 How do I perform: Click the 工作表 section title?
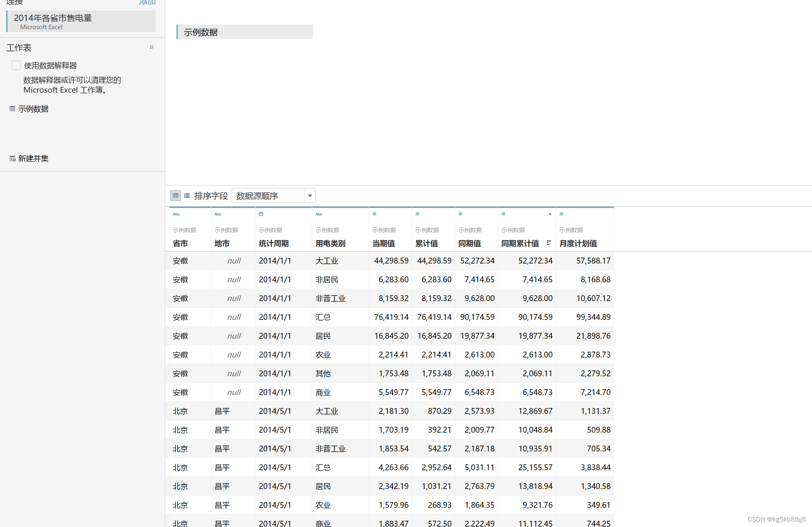point(19,48)
